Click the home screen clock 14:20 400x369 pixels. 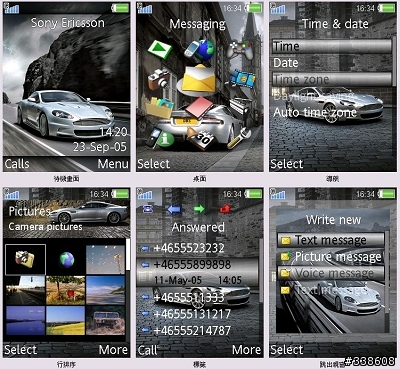click(114, 132)
